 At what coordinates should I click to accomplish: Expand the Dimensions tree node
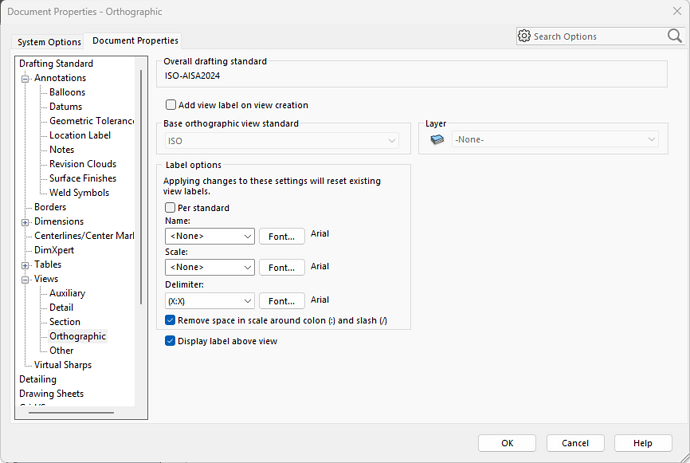pyautogui.click(x=25, y=222)
